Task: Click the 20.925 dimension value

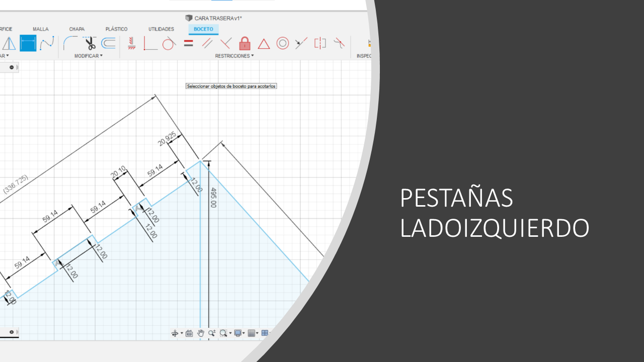Action: coord(168,138)
